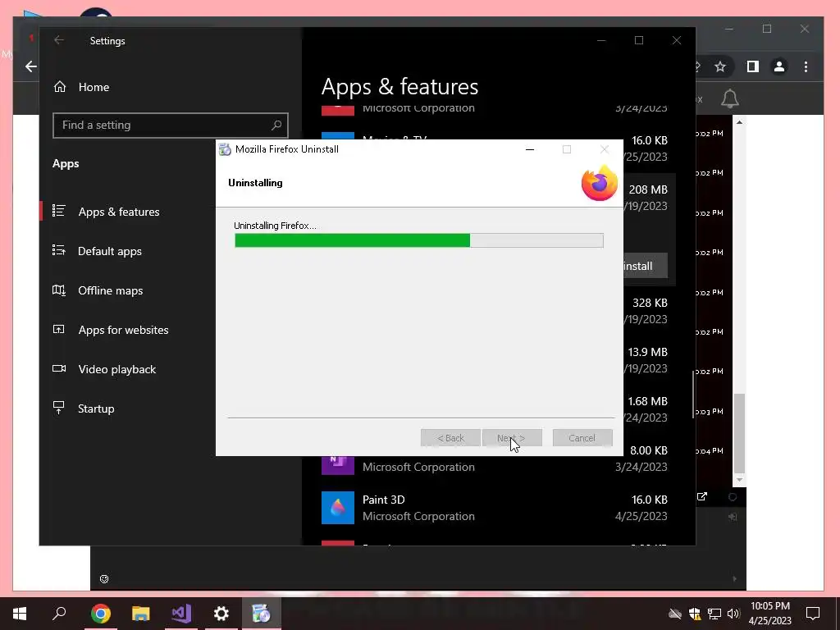Click the OneDrive cloud tray icon

tap(675, 614)
